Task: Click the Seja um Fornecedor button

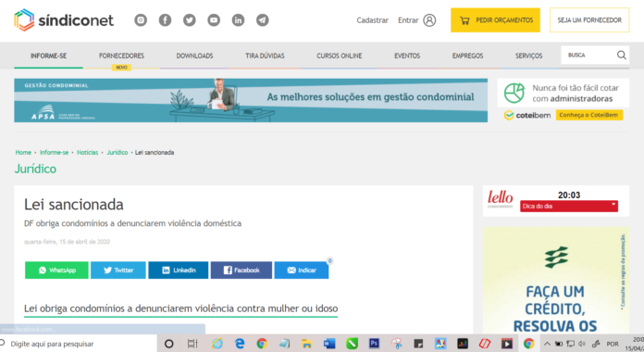Action: [x=589, y=20]
